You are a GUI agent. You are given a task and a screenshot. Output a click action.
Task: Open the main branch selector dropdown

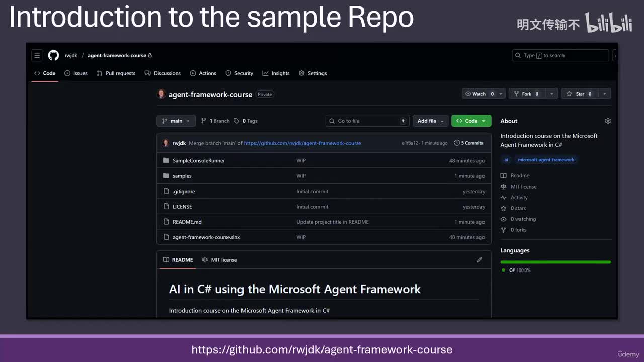point(176,121)
